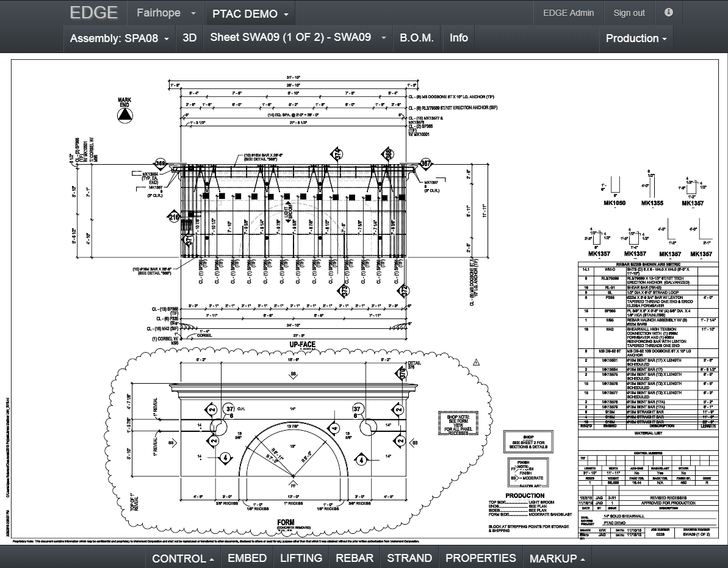Switch to the 3D view
Screen dimensions: 728x568
[190, 38]
